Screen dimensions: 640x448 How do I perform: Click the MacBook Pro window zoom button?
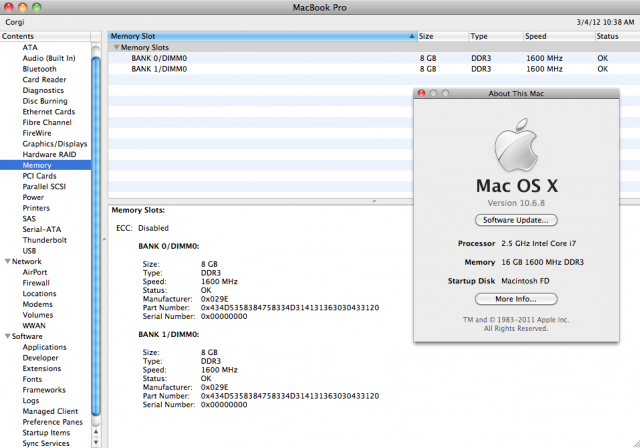[x=37, y=7]
